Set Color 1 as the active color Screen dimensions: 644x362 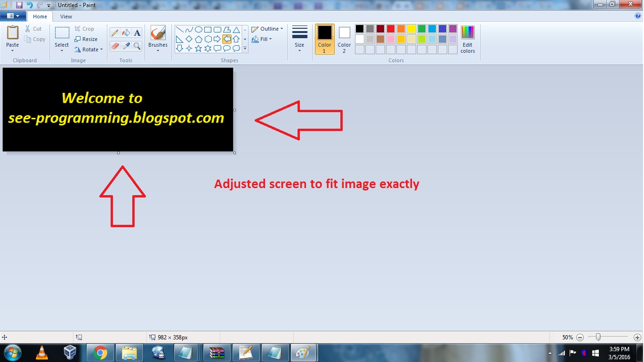[x=324, y=39]
